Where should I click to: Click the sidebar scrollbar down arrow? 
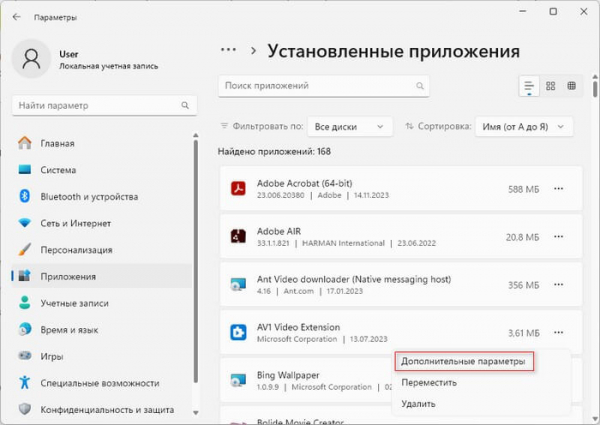196,413
